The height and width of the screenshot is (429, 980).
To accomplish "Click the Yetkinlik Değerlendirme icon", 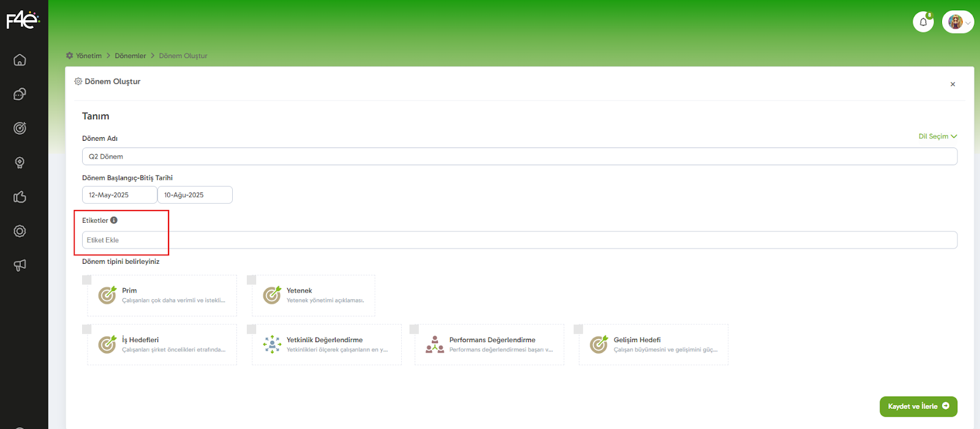I will pos(272,345).
